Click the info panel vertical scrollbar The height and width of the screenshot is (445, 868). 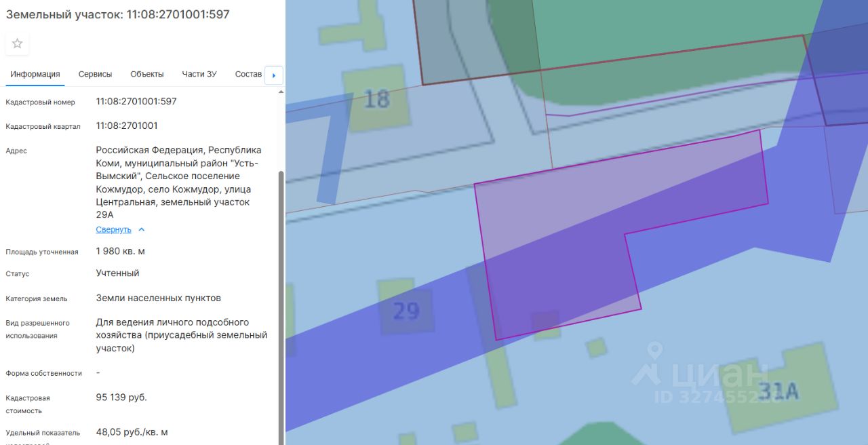pyautogui.click(x=281, y=308)
